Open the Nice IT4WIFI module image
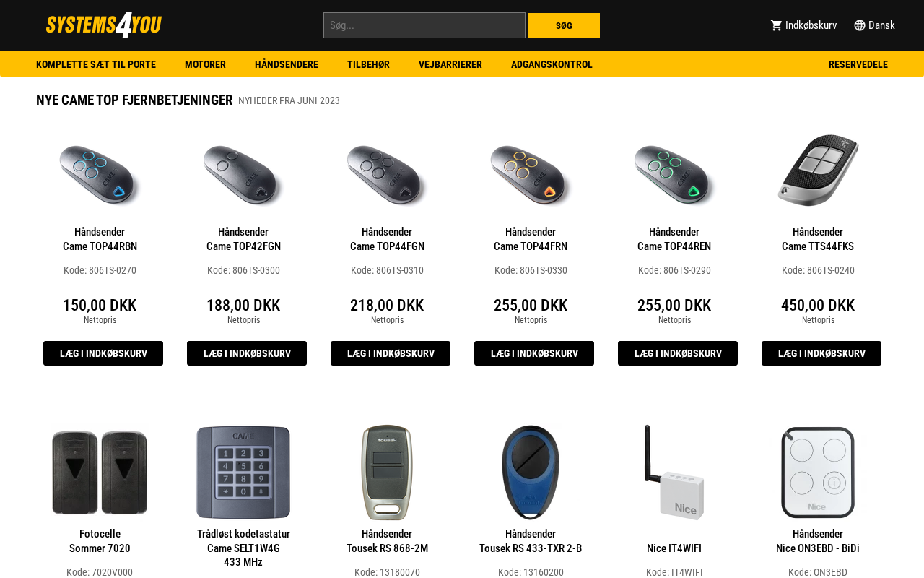924x578 pixels. tap(674, 473)
